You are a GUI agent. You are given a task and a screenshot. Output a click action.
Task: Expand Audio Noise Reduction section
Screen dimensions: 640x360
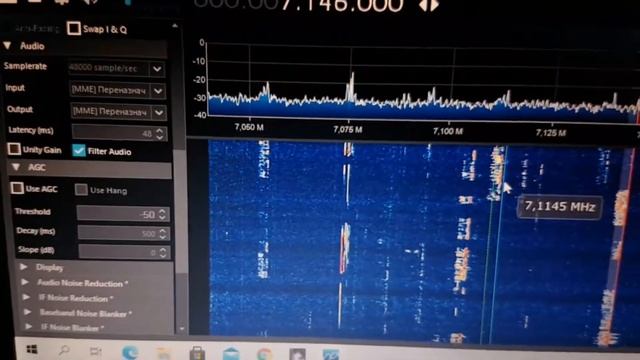click(25, 282)
